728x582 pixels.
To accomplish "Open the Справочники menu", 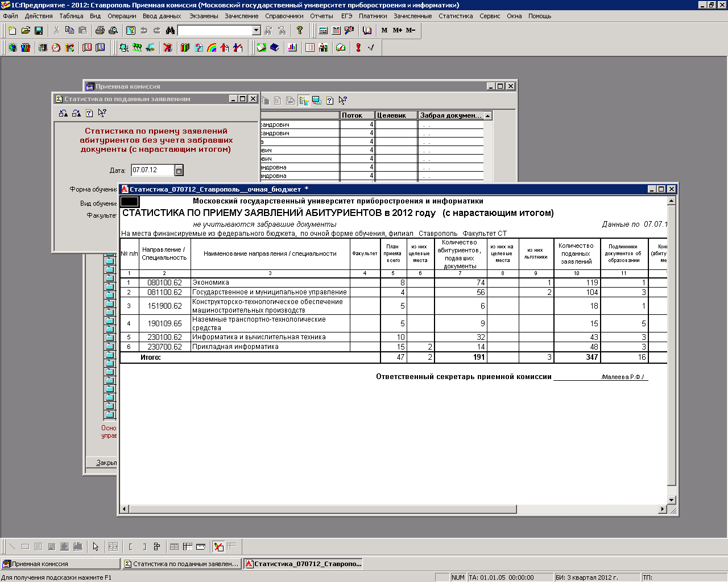I will 284,16.
